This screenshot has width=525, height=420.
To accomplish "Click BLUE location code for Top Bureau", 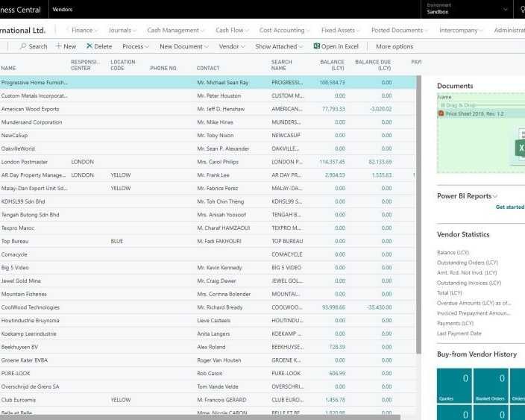I will point(117,241).
